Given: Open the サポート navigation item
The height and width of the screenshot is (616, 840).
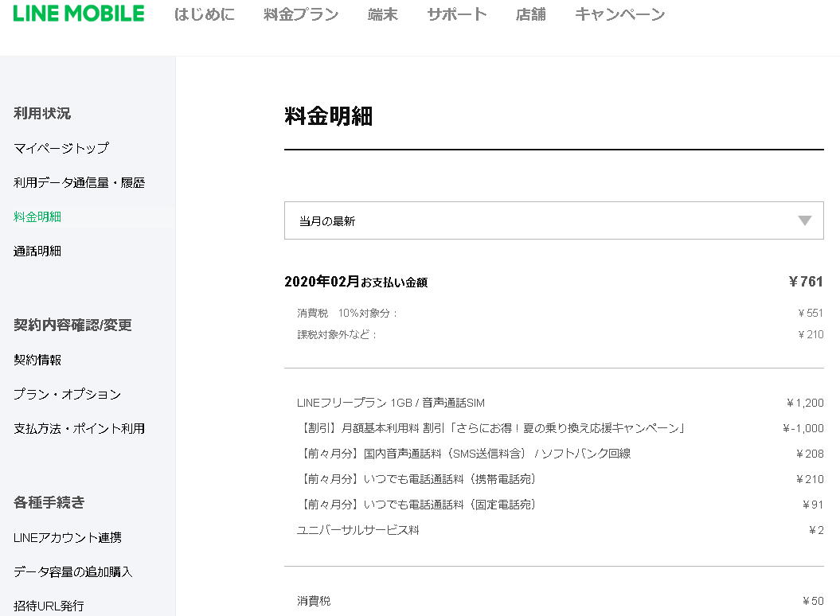Looking at the screenshot, I should pos(457,14).
